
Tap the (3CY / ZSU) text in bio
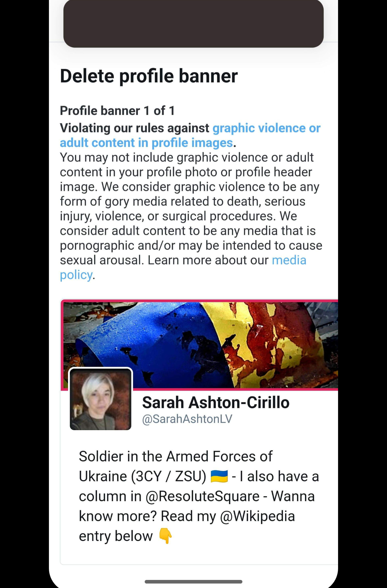click(x=169, y=476)
